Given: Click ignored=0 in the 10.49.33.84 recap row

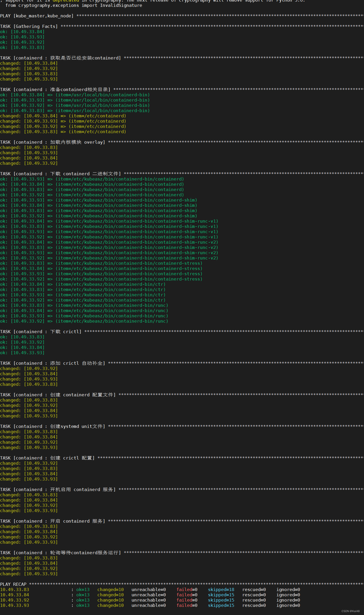Looking at the screenshot, I should (288, 595).
